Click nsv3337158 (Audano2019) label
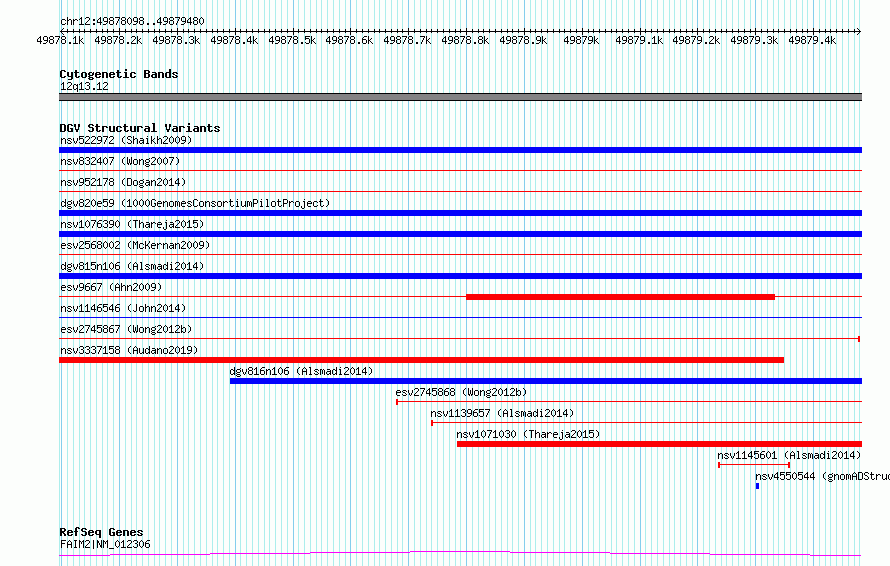Image resolution: width=890 pixels, height=566 pixels. 129,350
